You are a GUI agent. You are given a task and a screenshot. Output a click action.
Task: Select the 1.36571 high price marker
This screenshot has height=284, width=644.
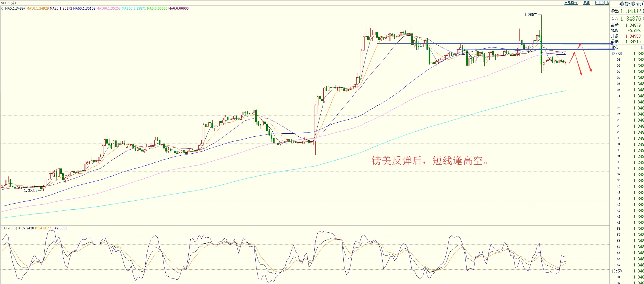(x=531, y=15)
